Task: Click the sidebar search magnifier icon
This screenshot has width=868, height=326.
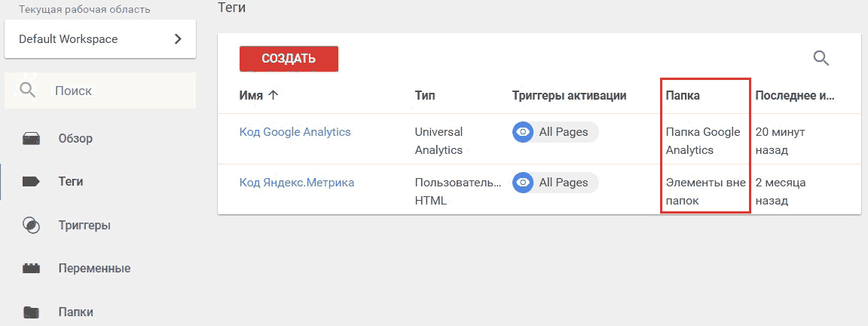Action: pyautogui.click(x=28, y=91)
